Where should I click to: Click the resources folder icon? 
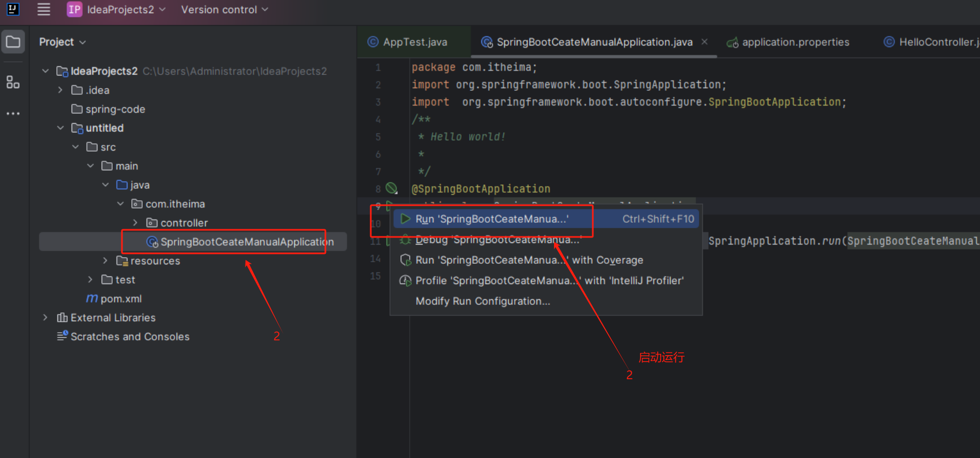click(x=122, y=261)
